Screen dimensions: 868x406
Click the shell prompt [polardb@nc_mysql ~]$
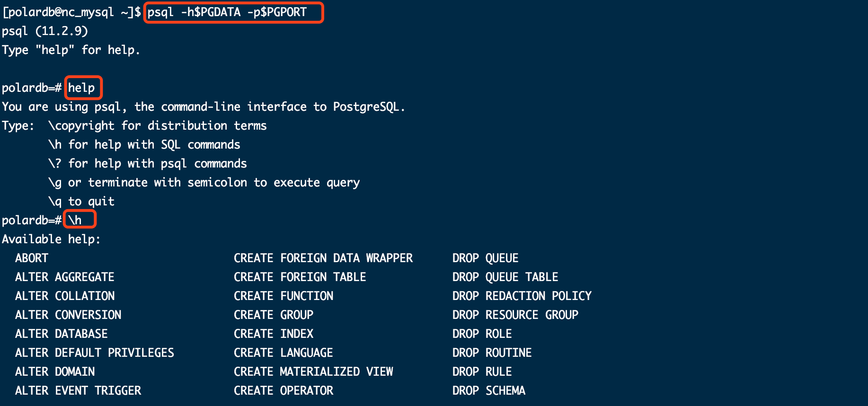coord(72,12)
